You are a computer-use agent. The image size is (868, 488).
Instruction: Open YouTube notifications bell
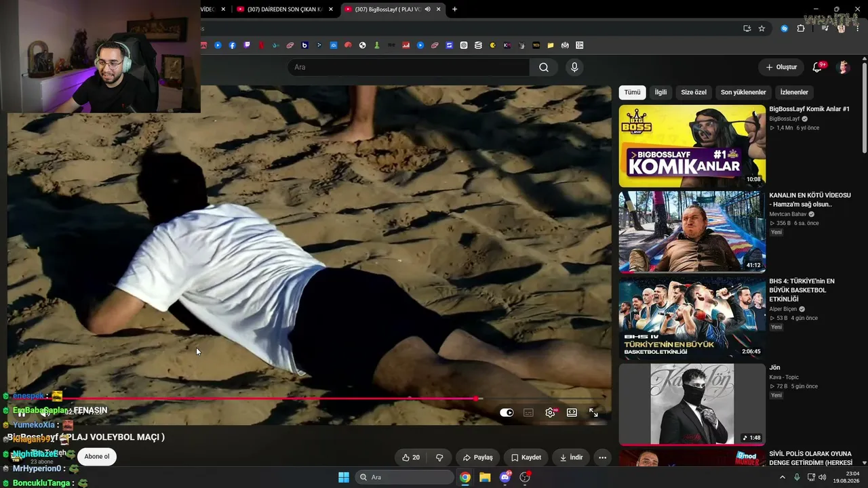[x=817, y=67]
